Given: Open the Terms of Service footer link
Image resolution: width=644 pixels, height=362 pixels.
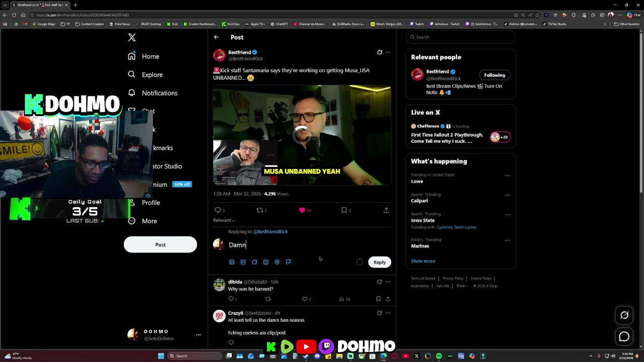Looking at the screenshot, I should click(x=423, y=279).
